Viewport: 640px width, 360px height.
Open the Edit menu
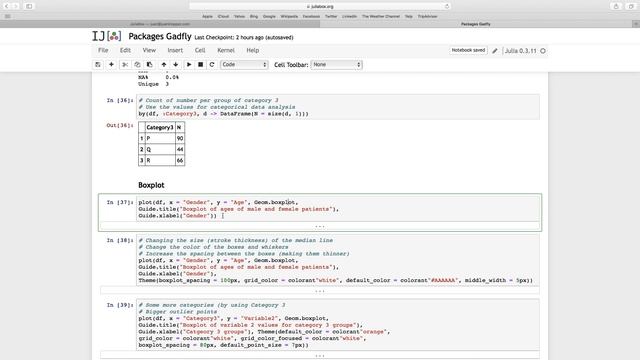pyautogui.click(x=125, y=50)
